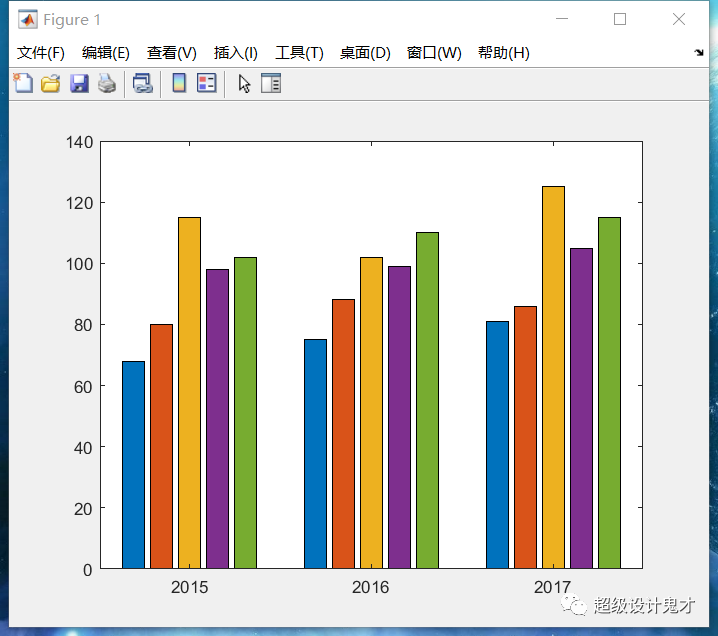Viewport: 718px width, 636px height.
Task: Select the tallest yellow bar in 2017
Action: [x=553, y=377]
